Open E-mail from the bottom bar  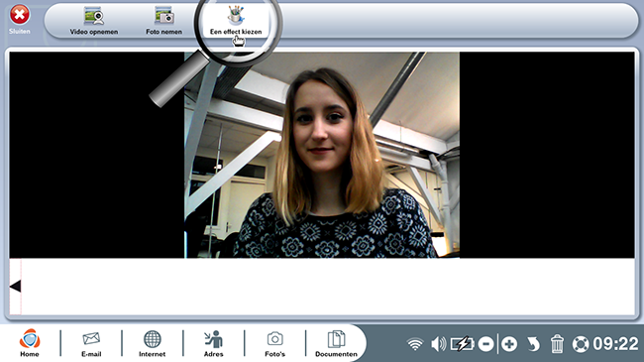(91, 343)
